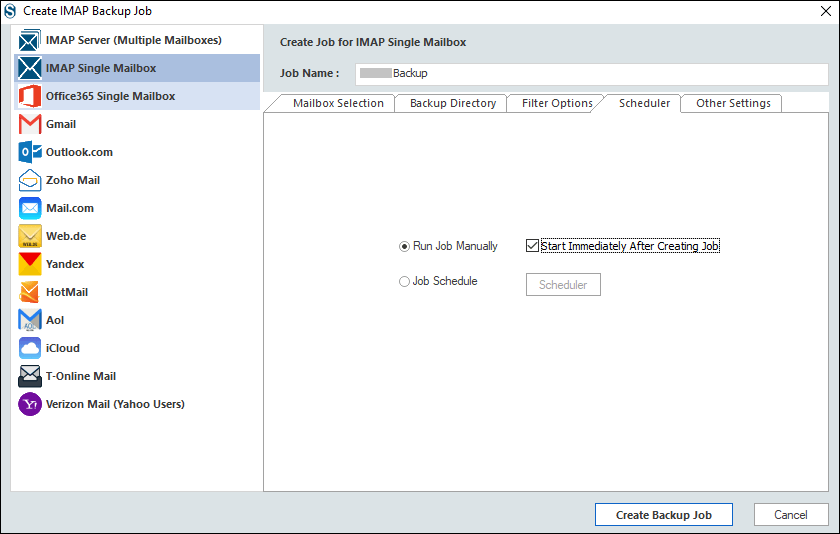The width and height of the screenshot is (840, 534).
Task: Click into the Job Name field
Action: (x=591, y=74)
